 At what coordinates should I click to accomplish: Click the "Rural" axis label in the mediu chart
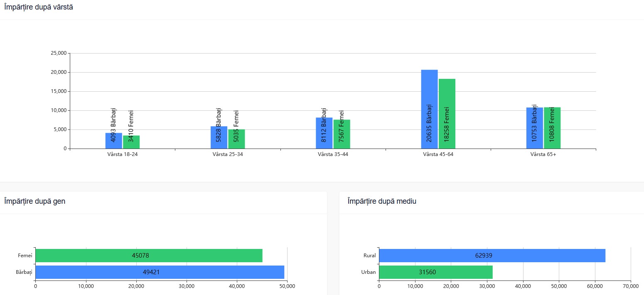[x=369, y=256]
